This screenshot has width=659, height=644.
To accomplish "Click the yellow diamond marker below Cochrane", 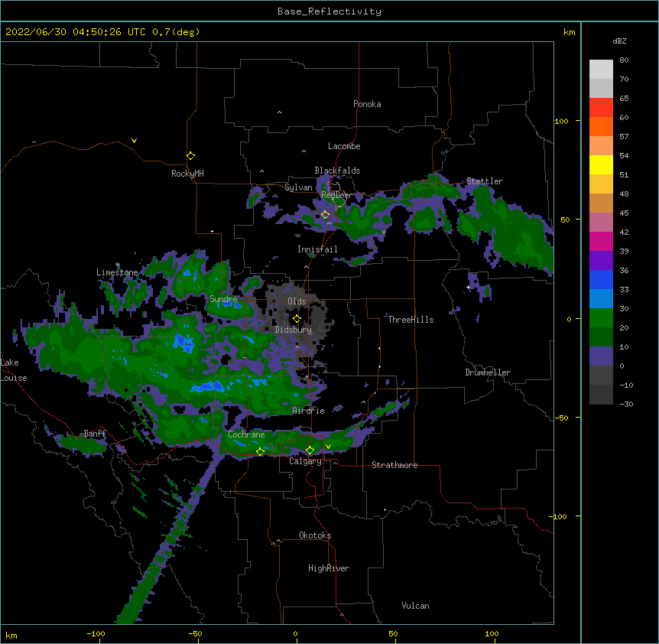I will tap(260, 451).
